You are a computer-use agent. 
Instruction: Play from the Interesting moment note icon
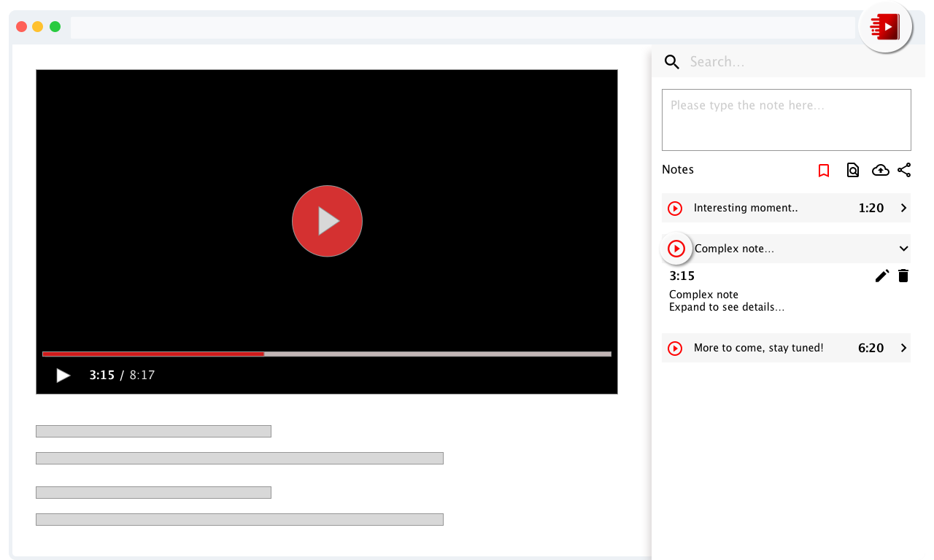tap(675, 209)
